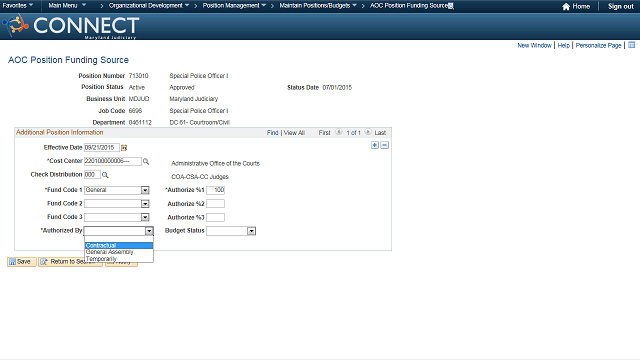The height and width of the screenshot is (360, 640).
Task: Click the CONNECT Maryland Judiciary logo
Action: [x=71, y=27]
